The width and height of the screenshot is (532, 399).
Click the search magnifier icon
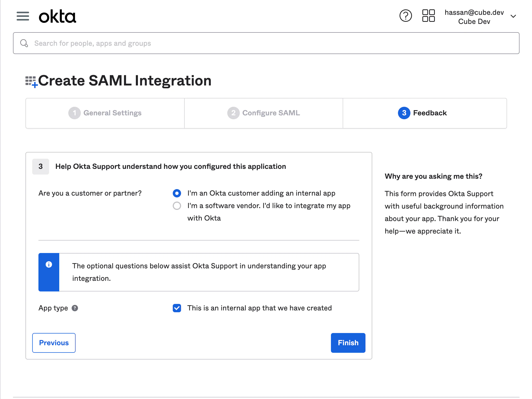pos(24,43)
